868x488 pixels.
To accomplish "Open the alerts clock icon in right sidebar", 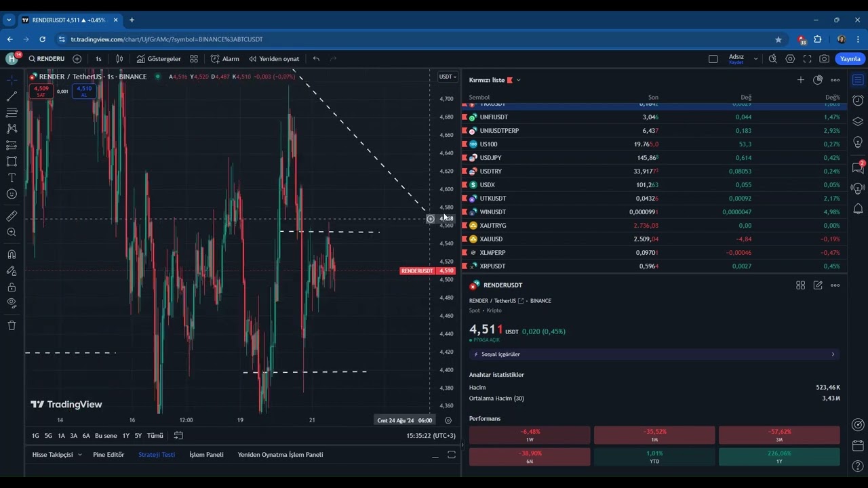I will click(858, 101).
